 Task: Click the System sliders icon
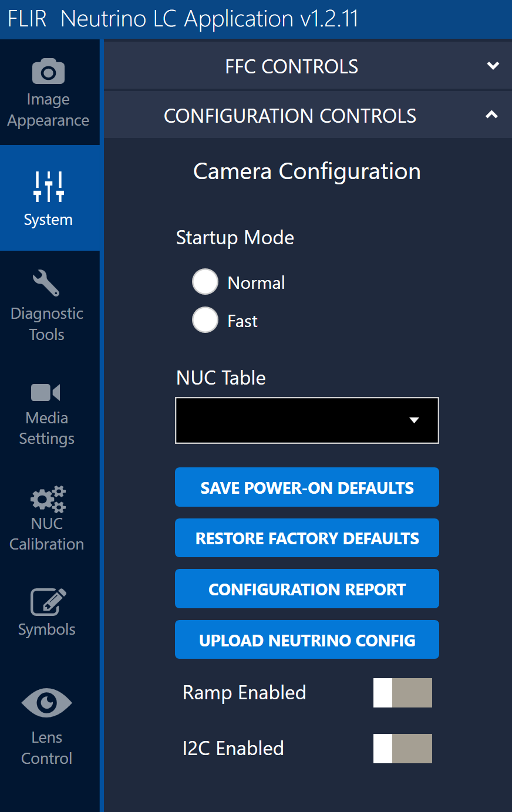[48, 186]
